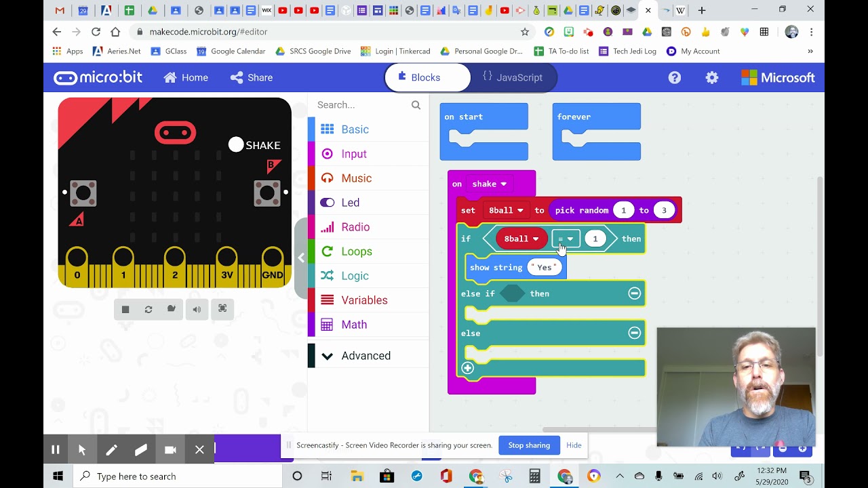
Task: Click the search magnifier icon
Action: click(x=416, y=105)
